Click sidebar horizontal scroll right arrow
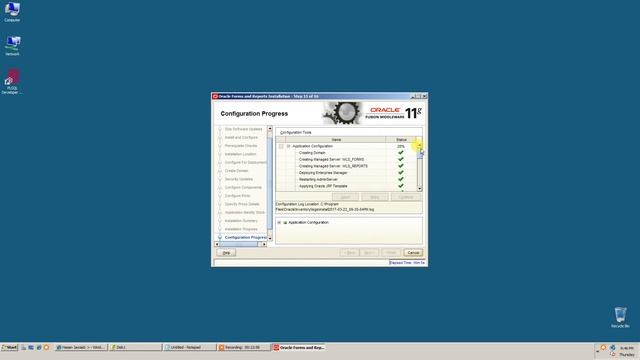The image size is (640, 360). pos(264,244)
